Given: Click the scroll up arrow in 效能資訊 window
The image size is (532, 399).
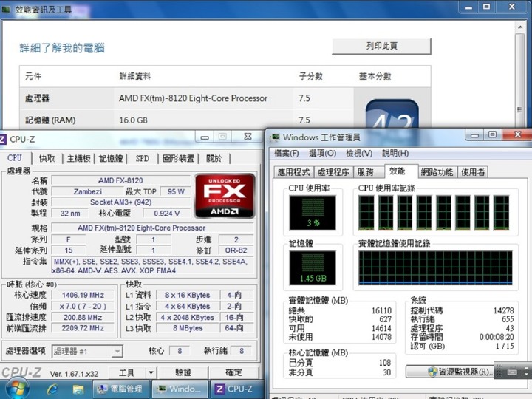Looking at the screenshot, I should (520, 27).
